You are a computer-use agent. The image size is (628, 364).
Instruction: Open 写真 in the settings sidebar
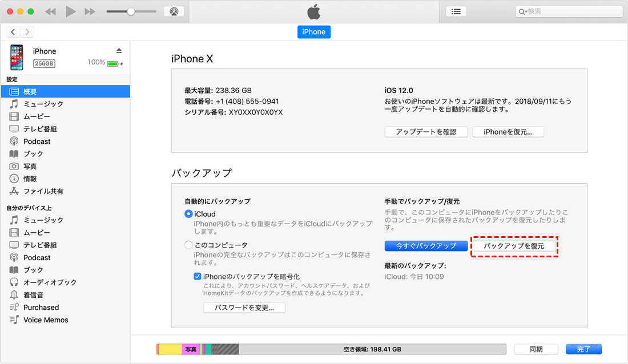coord(30,166)
